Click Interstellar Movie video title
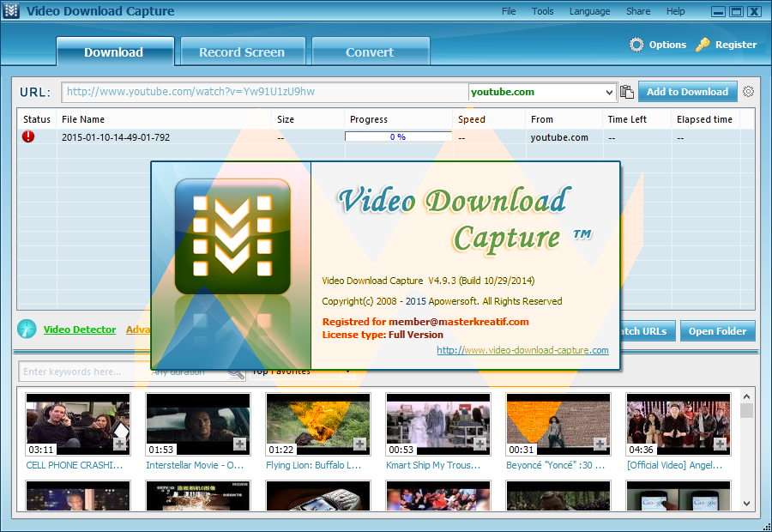Screen dimensions: 772x532 (195, 465)
